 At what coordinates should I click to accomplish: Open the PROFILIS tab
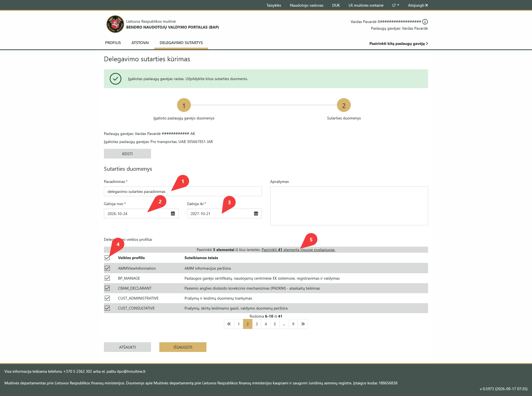coord(113,43)
